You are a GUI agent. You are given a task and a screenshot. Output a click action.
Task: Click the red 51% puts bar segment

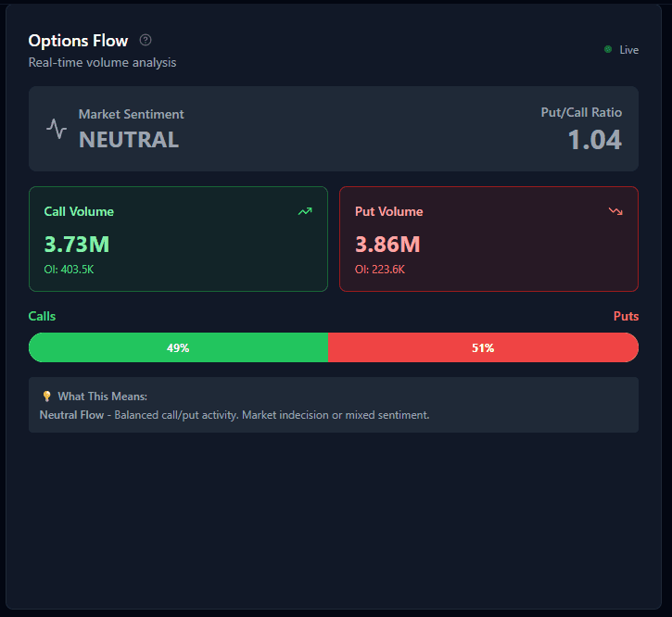click(x=484, y=347)
